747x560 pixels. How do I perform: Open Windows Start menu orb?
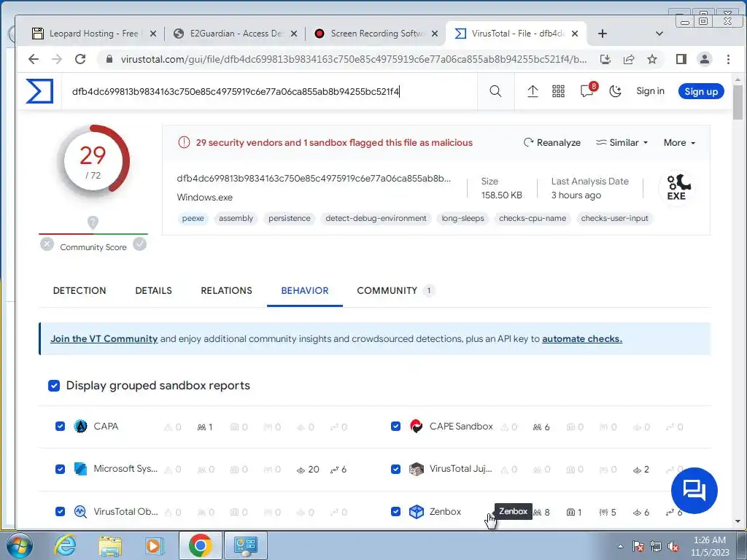click(18, 545)
